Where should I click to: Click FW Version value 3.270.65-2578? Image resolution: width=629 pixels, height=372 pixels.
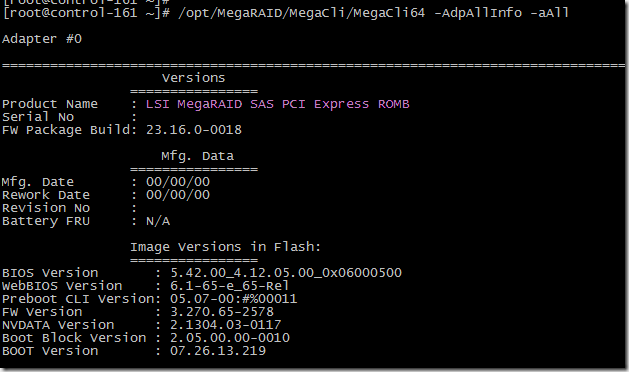tap(222, 312)
